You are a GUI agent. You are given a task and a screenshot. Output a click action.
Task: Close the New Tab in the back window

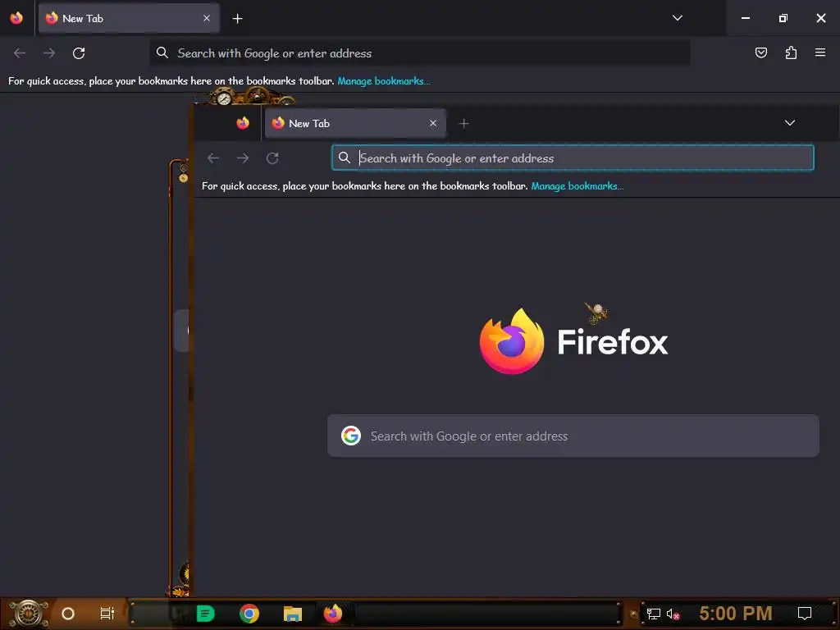207,18
